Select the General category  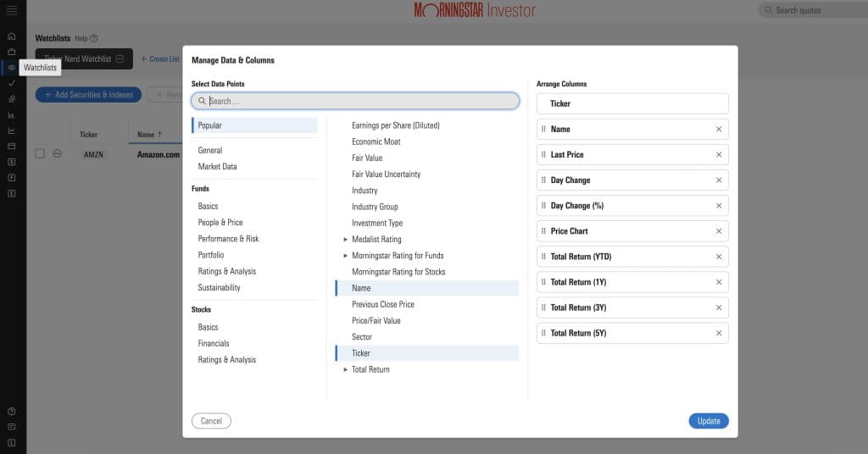coord(210,150)
